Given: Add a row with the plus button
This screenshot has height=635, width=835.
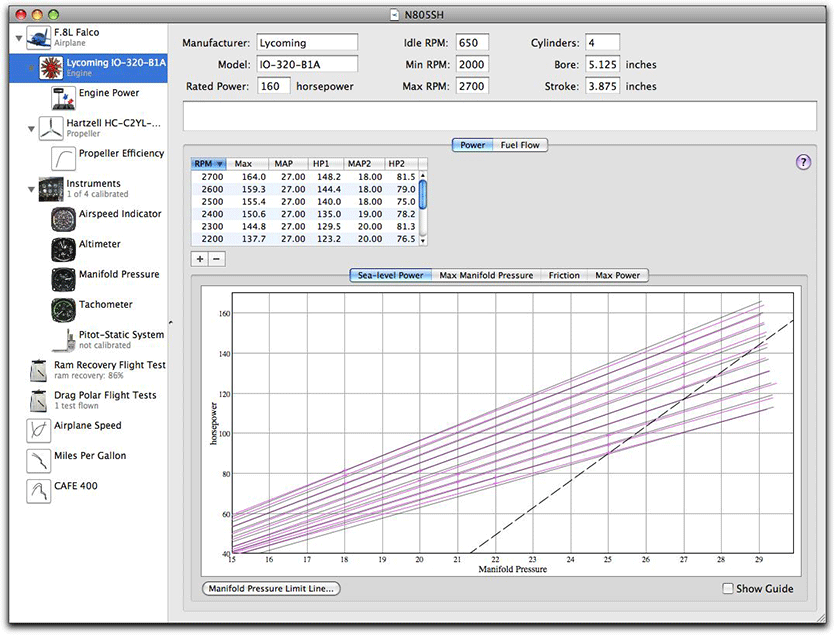Looking at the screenshot, I should click(x=200, y=259).
